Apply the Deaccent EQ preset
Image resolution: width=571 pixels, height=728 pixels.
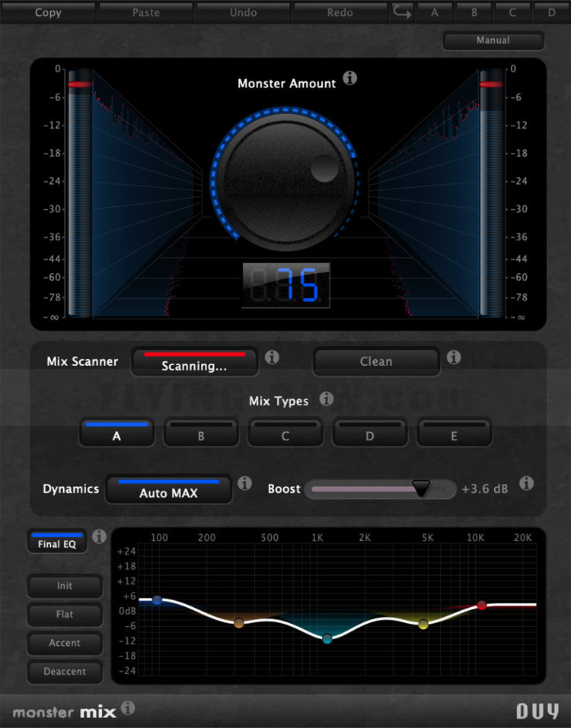pyautogui.click(x=65, y=672)
